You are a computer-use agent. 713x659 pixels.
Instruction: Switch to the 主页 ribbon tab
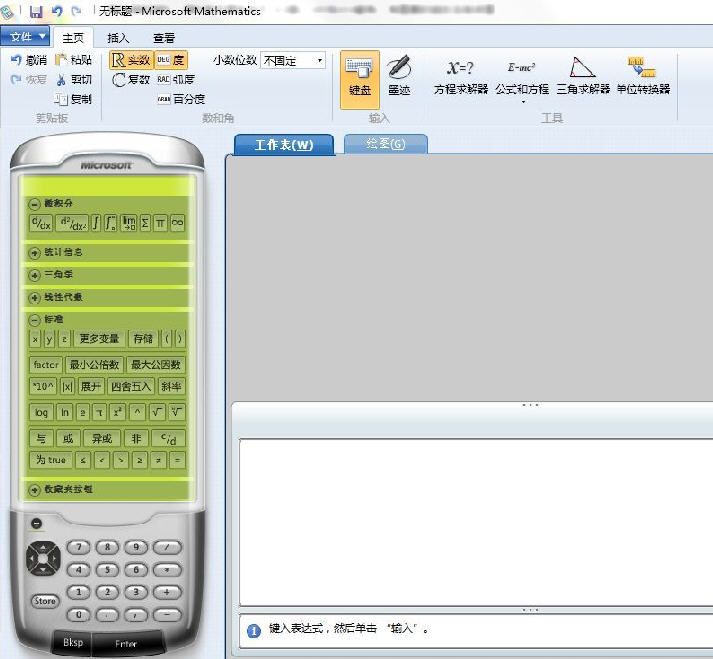click(73, 38)
